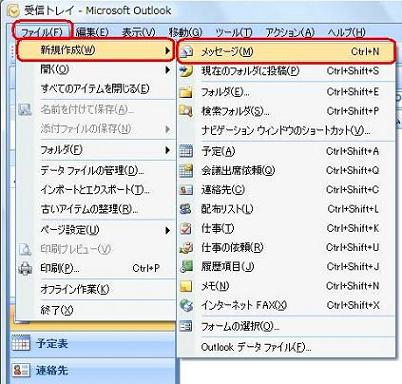Click the calendar icon in navigation pane 予定表

tap(21, 343)
